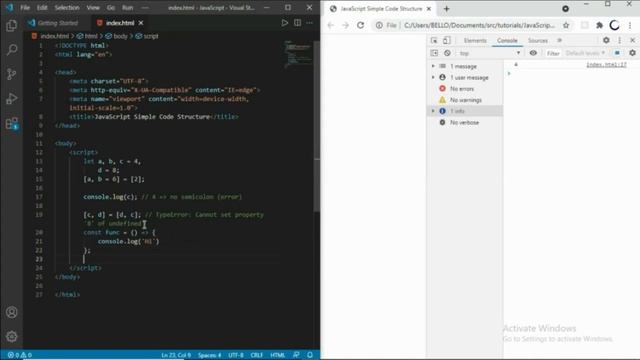Open a new Chrome tab
The image size is (640, 360).
coord(446,9)
